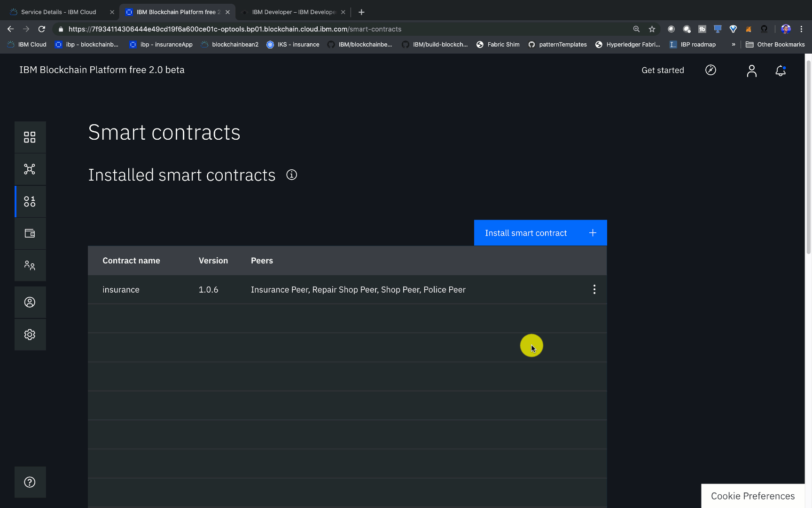Switch to the IBM Developer tab
This screenshot has width=812, height=508.
(294, 12)
